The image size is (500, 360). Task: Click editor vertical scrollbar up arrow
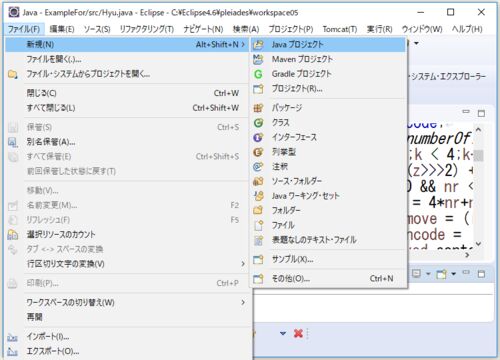[479, 129]
